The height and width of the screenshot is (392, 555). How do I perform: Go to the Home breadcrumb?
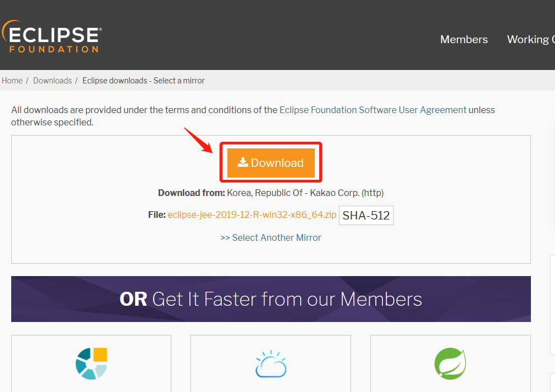click(12, 81)
